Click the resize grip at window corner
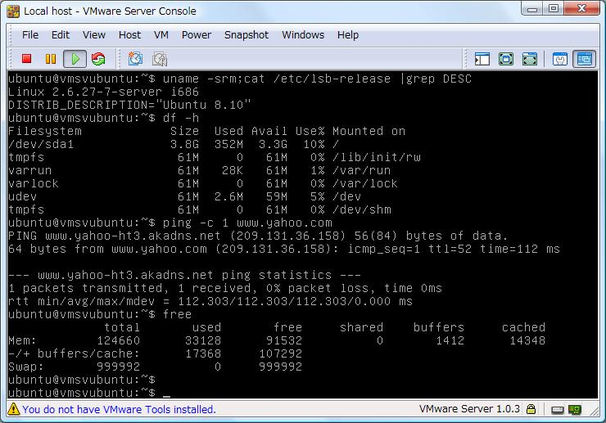Image resolution: width=606 pixels, height=423 pixels. 594,412
